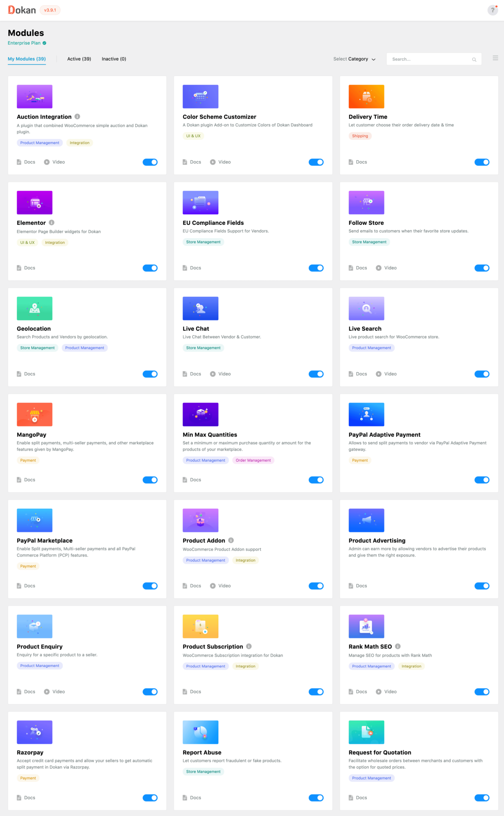Play the Live Chat video icon

(213, 374)
